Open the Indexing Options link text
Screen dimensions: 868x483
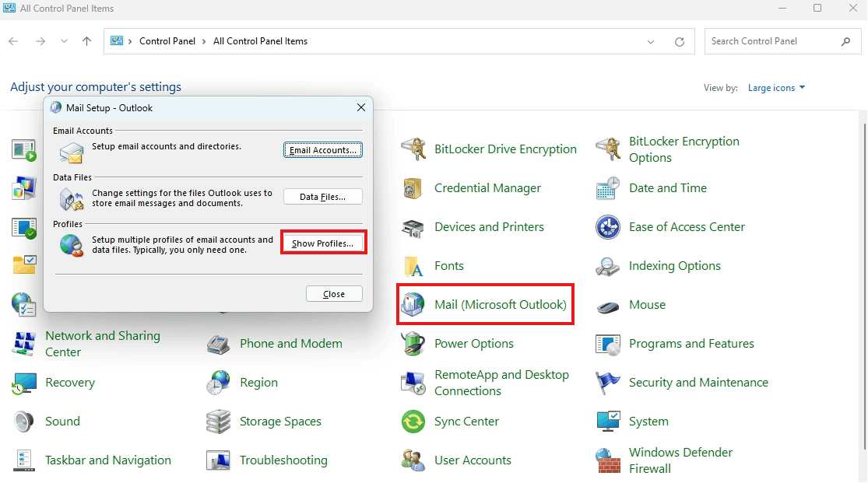(675, 266)
